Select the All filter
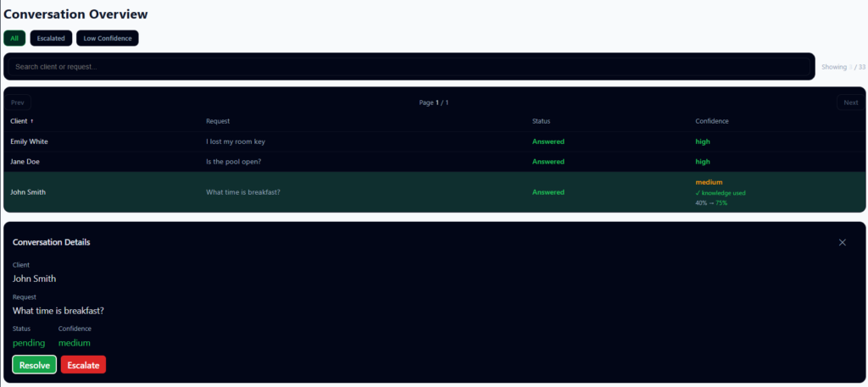Viewport: 868px width, 387px height. [x=14, y=38]
